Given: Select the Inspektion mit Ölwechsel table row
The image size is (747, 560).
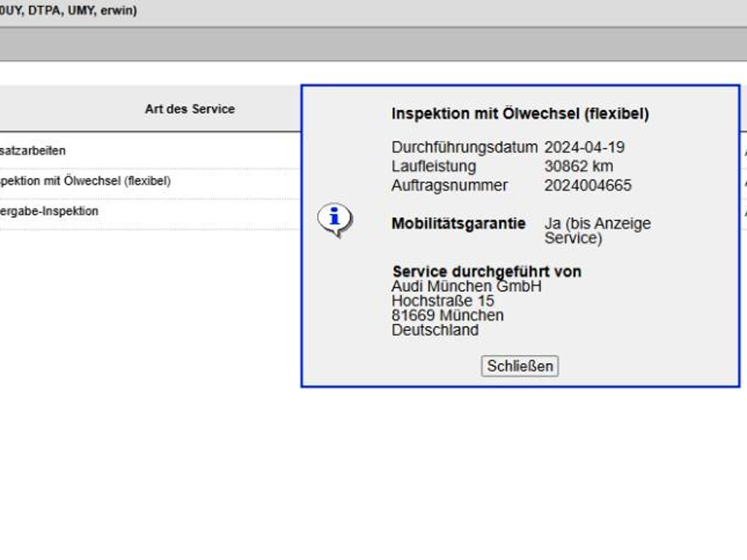Looking at the screenshot, I should (x=85, y=181).
